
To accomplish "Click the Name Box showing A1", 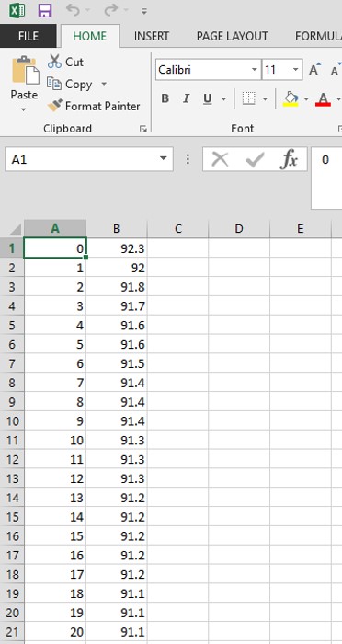I will coord(81,159).
